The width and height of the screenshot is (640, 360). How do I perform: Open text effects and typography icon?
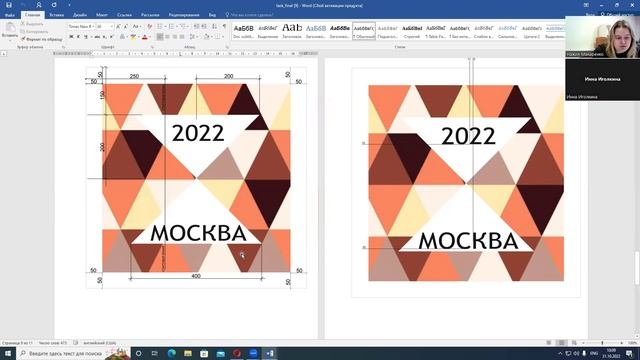(123, 37)
